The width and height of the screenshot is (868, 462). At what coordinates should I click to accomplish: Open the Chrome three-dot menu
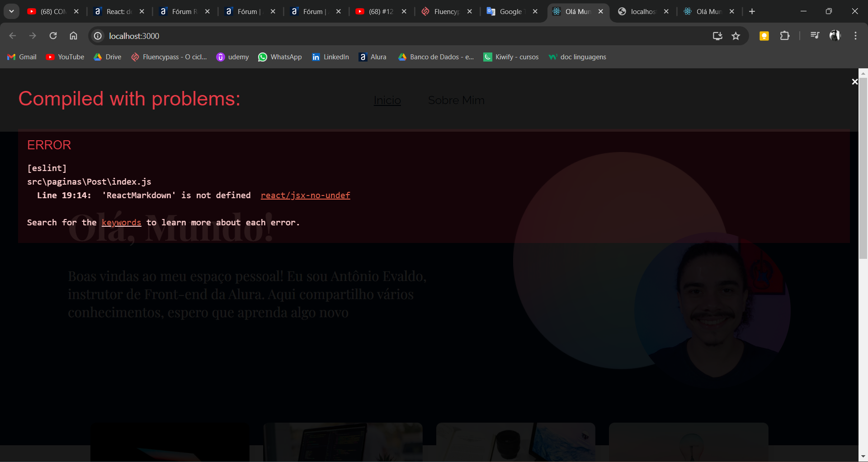[x=855, y=36]
